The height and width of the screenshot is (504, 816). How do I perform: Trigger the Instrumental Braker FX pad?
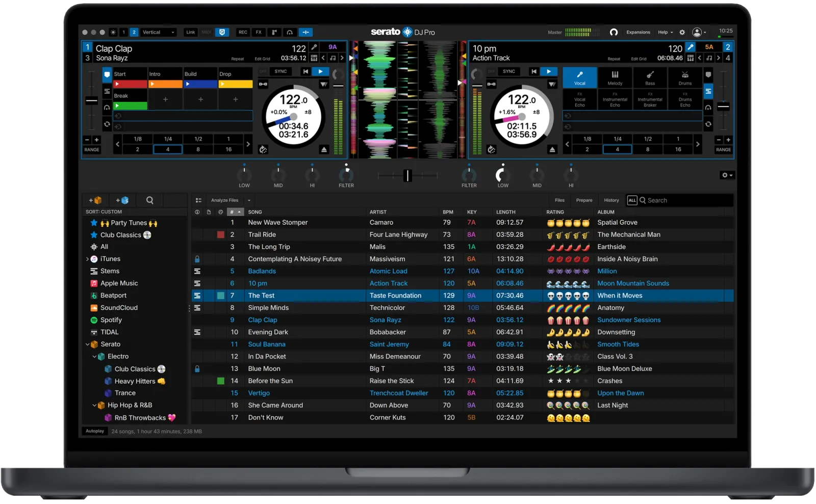click(650, 99)
